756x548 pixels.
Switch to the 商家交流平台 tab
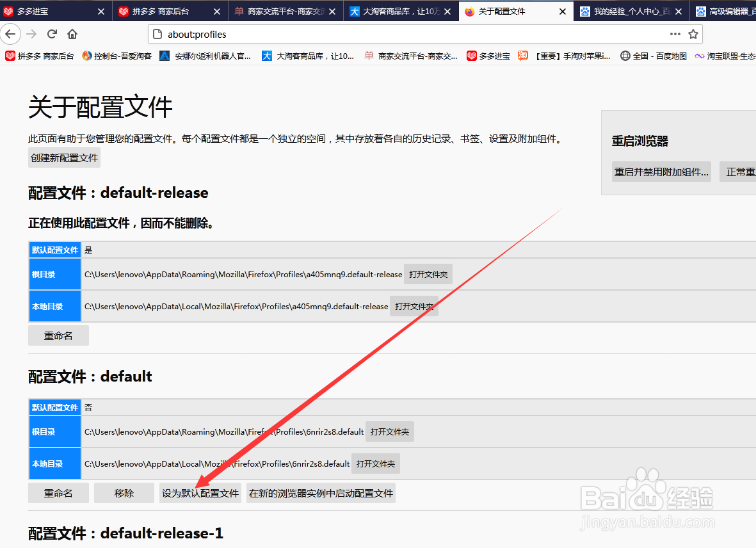pos(282,11)
